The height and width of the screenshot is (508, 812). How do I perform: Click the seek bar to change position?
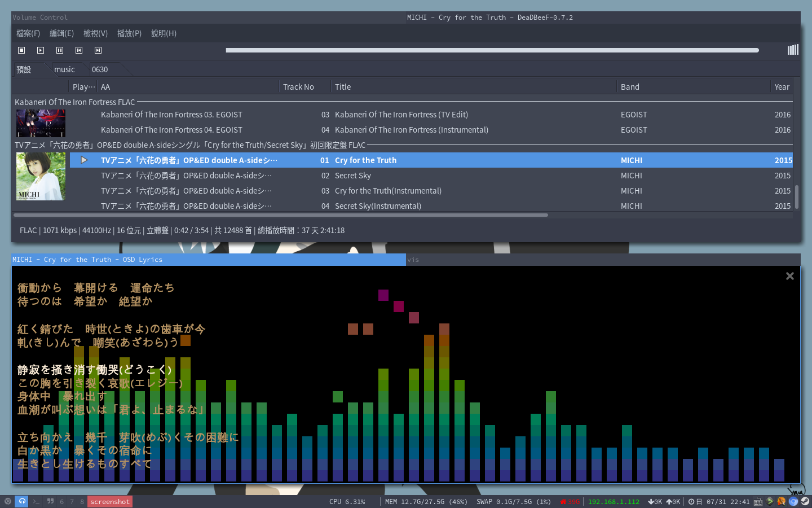point(492,50)
